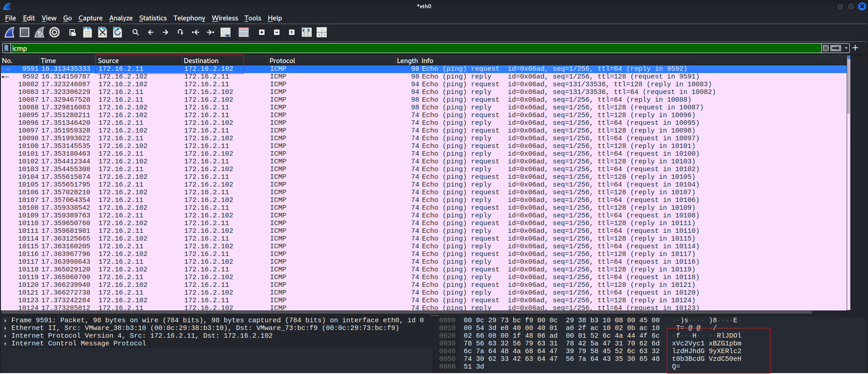
Task: Select packet 10123 in the list
Action: (x=423, y=300)
